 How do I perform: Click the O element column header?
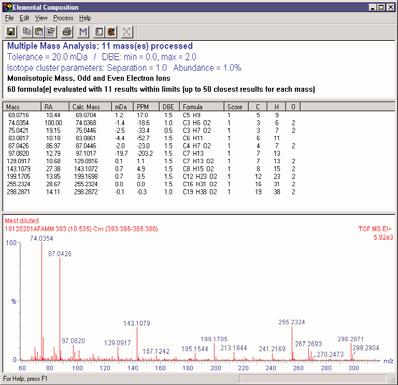293,107
